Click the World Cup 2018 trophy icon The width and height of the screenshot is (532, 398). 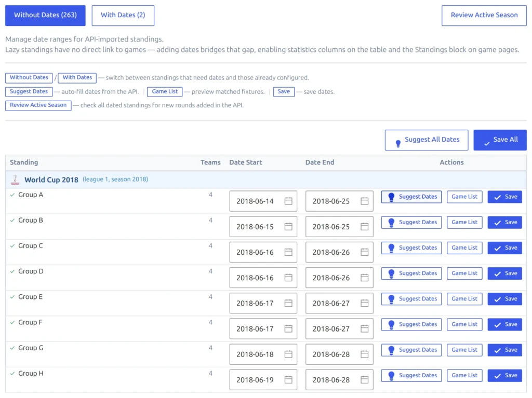[x=15, y=180]
